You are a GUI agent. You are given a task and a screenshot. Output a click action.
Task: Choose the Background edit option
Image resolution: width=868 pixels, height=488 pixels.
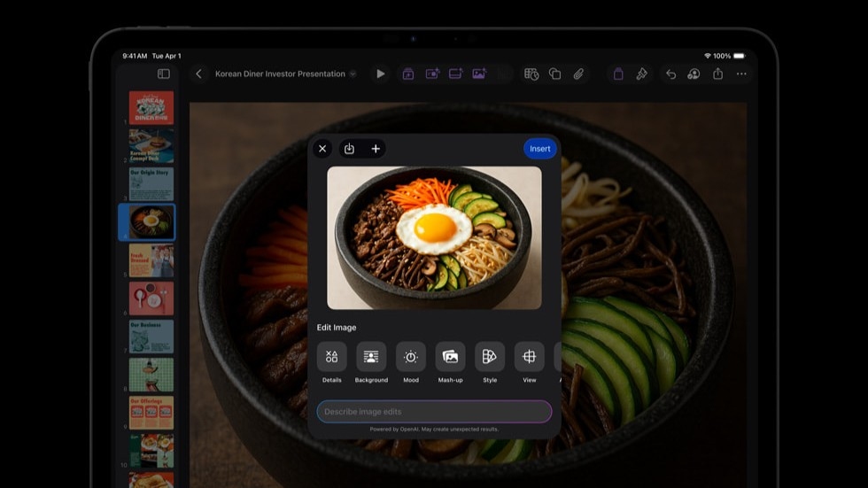(x=371, y=357)
